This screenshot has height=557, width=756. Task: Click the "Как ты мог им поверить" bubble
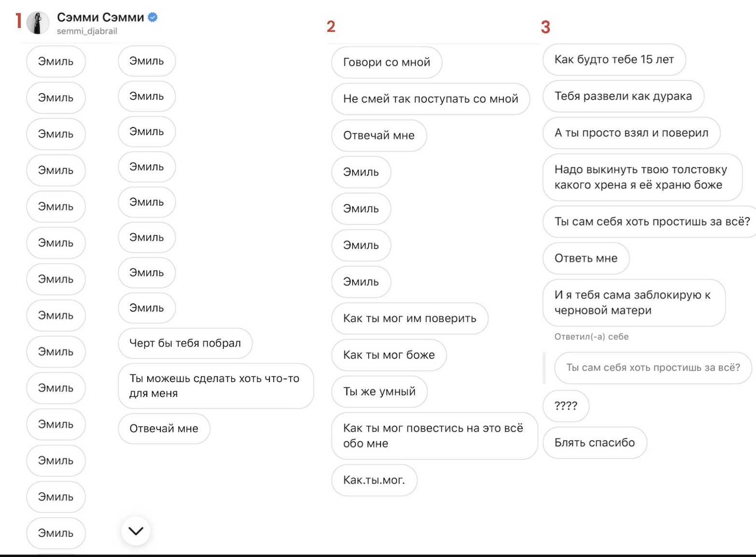click(409, 318)
